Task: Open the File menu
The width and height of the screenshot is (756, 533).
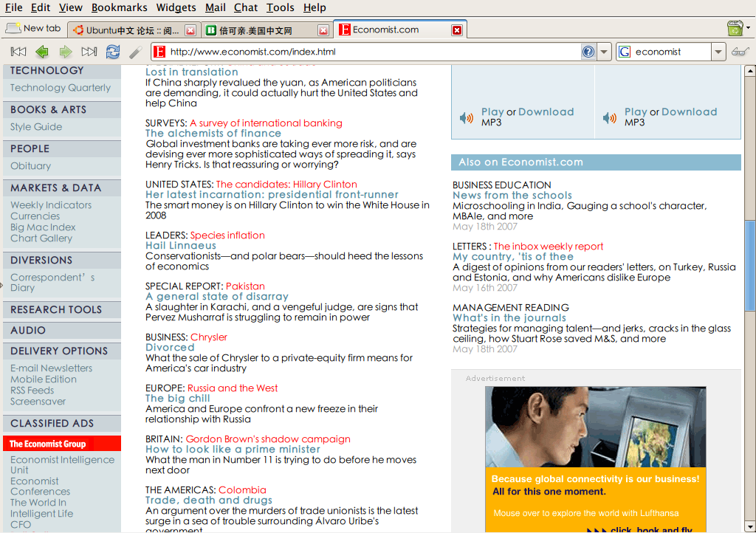Action: click(x=13, y=7)
